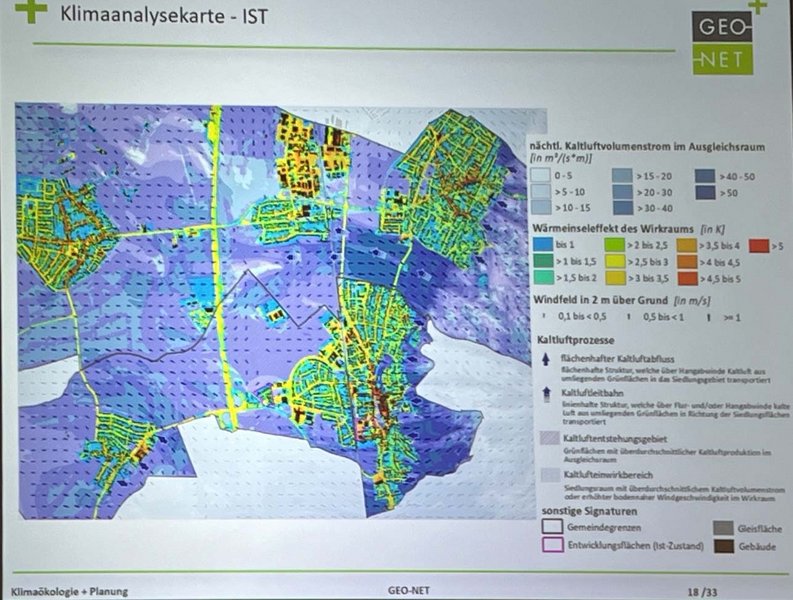Select the pink Entwicklungsflächen outline box
Viewport: 793px width, 600px height.
tap(553, 544)
